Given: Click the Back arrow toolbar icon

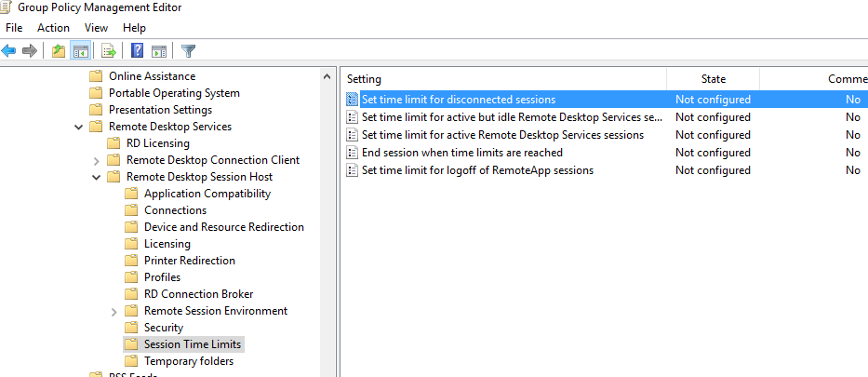Looking at the screenshot, I should click(8, 51).
